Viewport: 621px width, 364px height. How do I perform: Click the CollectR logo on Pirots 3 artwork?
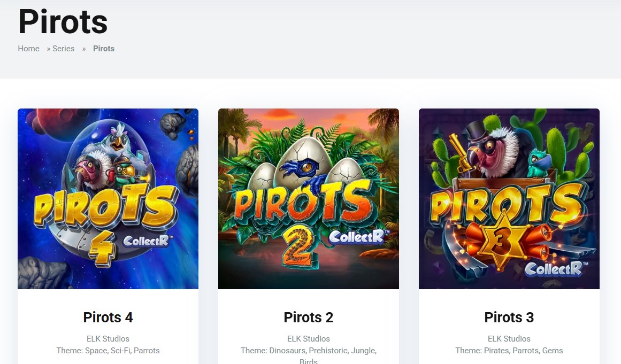(555, 268)
